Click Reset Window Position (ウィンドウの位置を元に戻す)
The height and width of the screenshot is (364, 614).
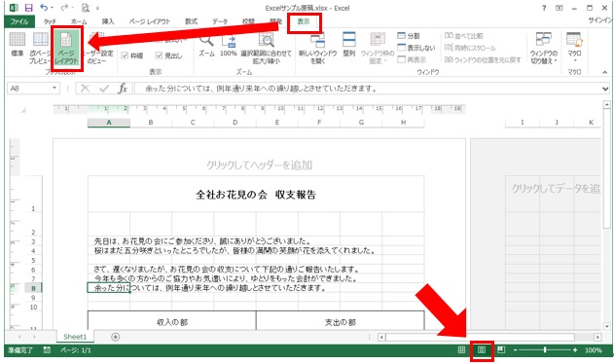pyautogui.click(x=483, y=59)
